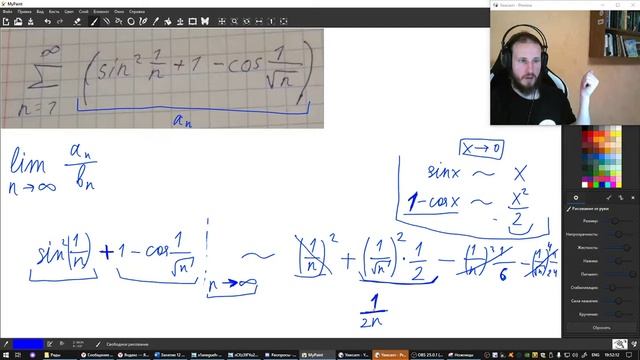Switch to the brush checkmark panel tab

coord(609,198)
